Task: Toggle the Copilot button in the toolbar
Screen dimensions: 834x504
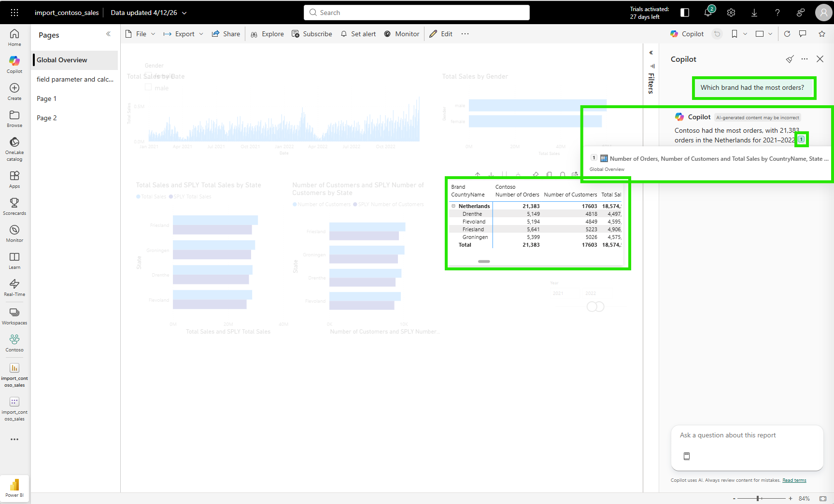Action: tap(687, 34)
